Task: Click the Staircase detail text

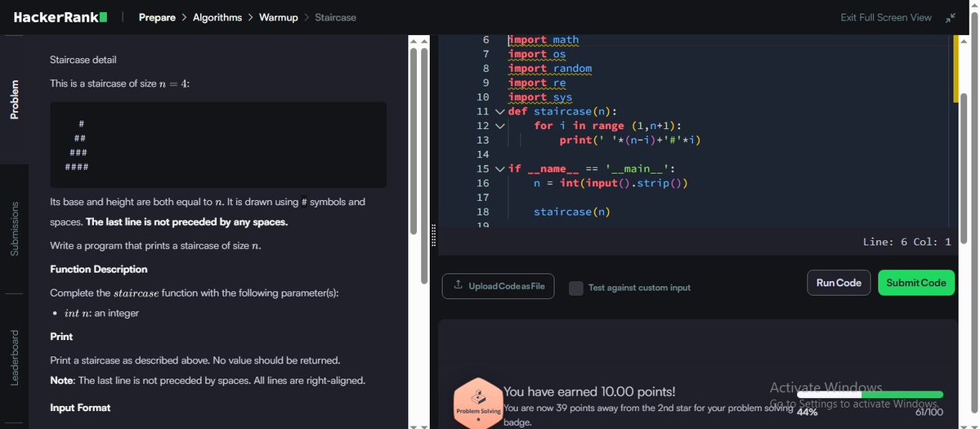Action: tap(83, 60)
